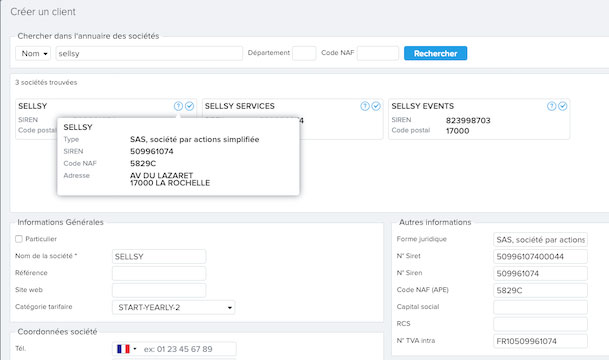This screenshot has width=609, height=360.
Task: Select SELLSY SERVICES with its checkmark icon
Action: click(x=376, y=106)
